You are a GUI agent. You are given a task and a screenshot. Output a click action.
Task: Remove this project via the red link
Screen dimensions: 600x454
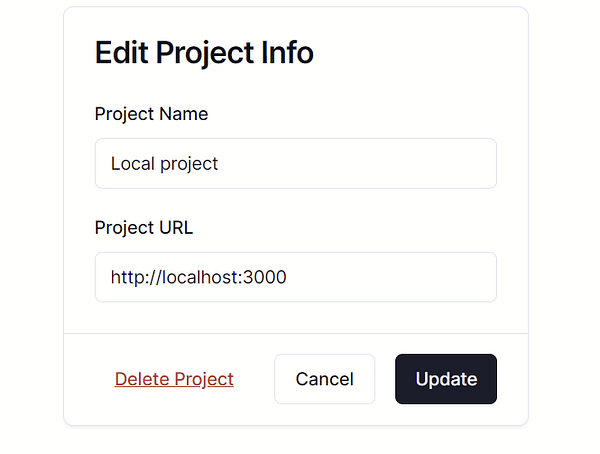174,379
